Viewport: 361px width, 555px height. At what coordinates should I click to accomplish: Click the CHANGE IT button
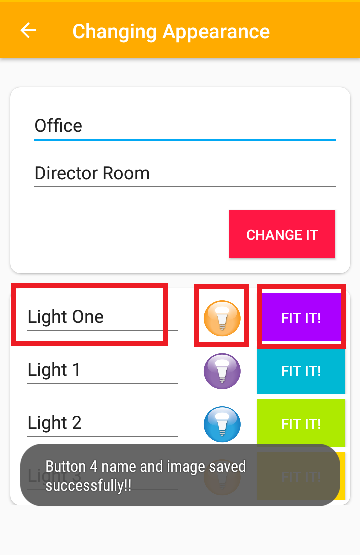(282, 234)
